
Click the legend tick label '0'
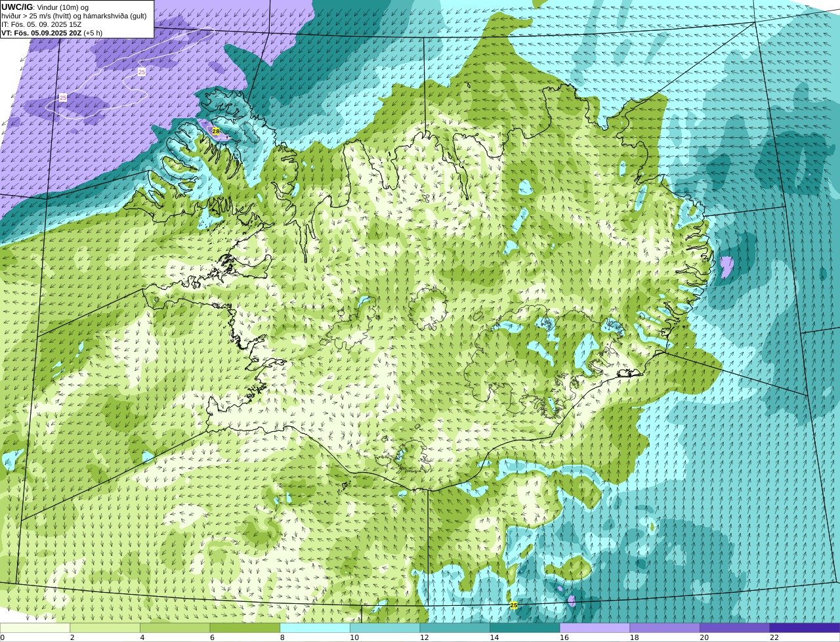point(3,637)
